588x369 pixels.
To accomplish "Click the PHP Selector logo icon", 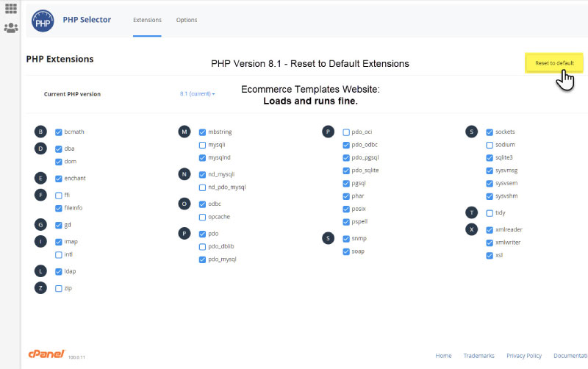I will (x=43, y=21).
